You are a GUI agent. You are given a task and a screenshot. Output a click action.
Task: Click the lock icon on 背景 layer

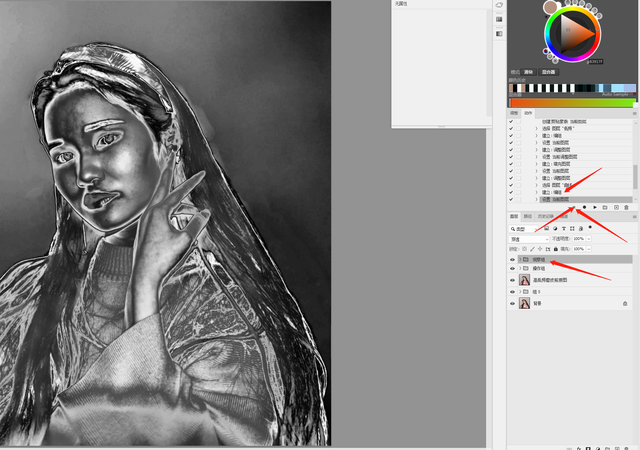(625, 303)
